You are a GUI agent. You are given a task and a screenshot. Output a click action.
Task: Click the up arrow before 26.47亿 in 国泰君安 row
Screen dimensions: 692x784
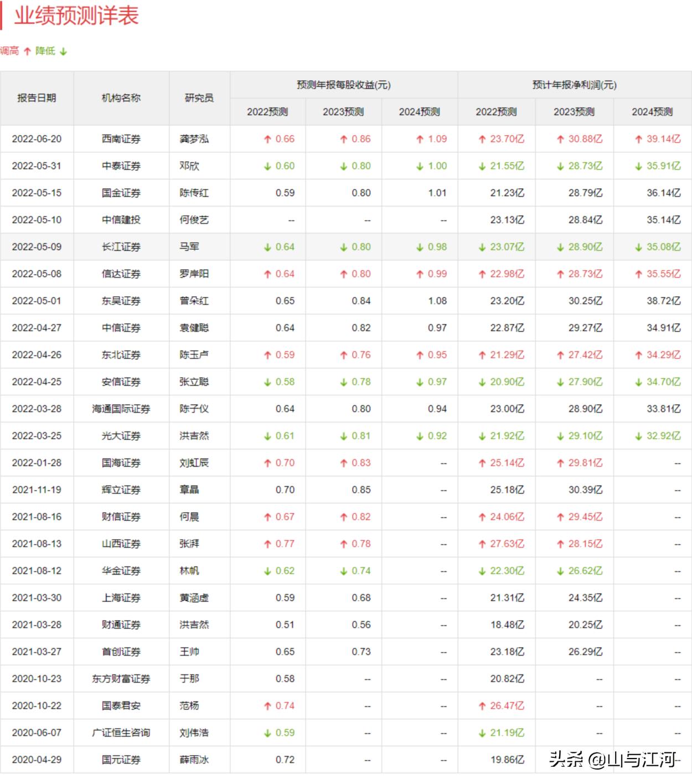pyautogui.click(x=482, y=706)
